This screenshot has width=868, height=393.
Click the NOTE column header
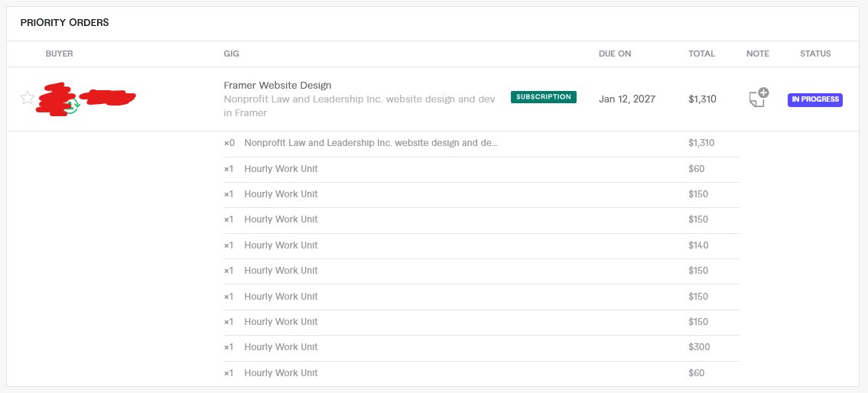(x=757, y=54)
